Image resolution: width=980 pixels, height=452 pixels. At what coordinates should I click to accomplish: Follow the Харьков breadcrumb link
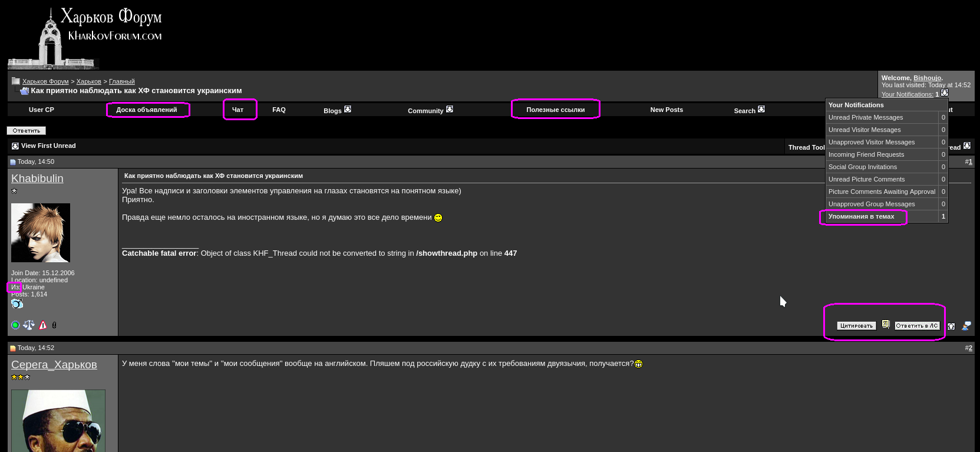[x=88, y=82]
